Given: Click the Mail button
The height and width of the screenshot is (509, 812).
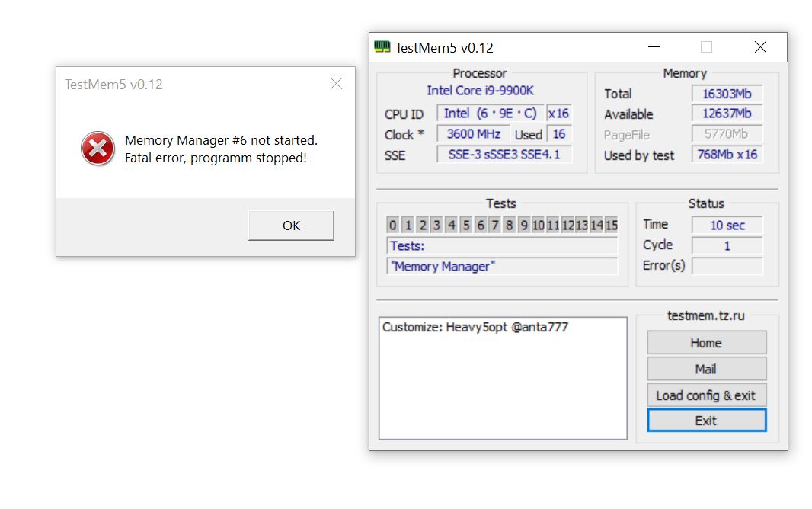Looking at the screenshot, I should [706, 369].
